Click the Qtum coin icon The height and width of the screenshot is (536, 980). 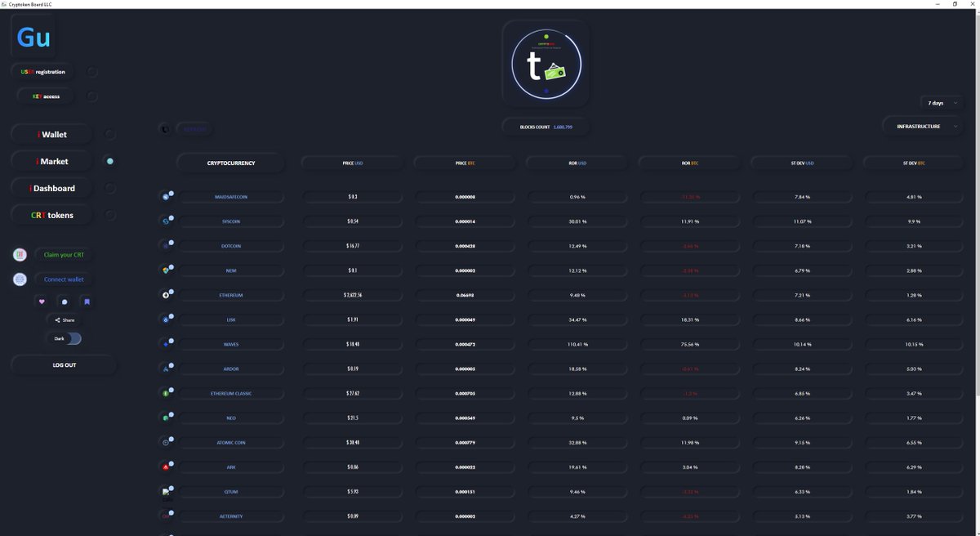tap(167, 491)
